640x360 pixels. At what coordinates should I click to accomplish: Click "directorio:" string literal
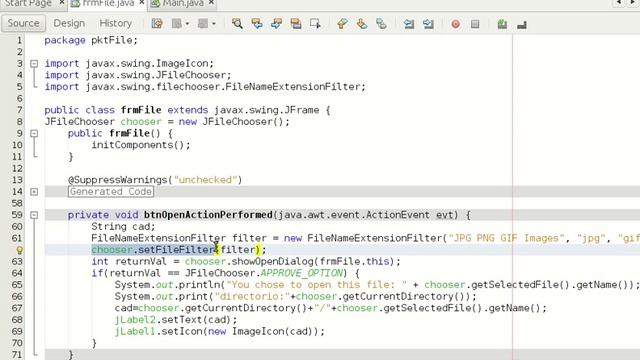(252, 297)
